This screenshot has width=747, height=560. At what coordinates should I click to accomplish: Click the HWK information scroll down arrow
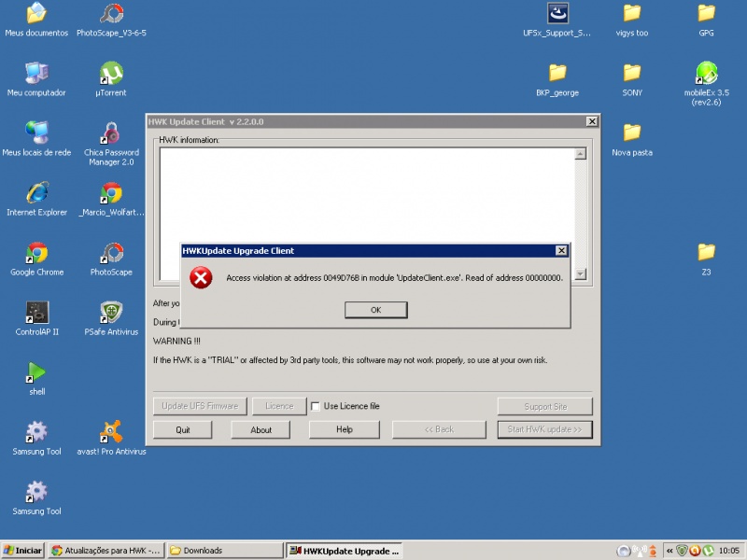coord(580,273)
